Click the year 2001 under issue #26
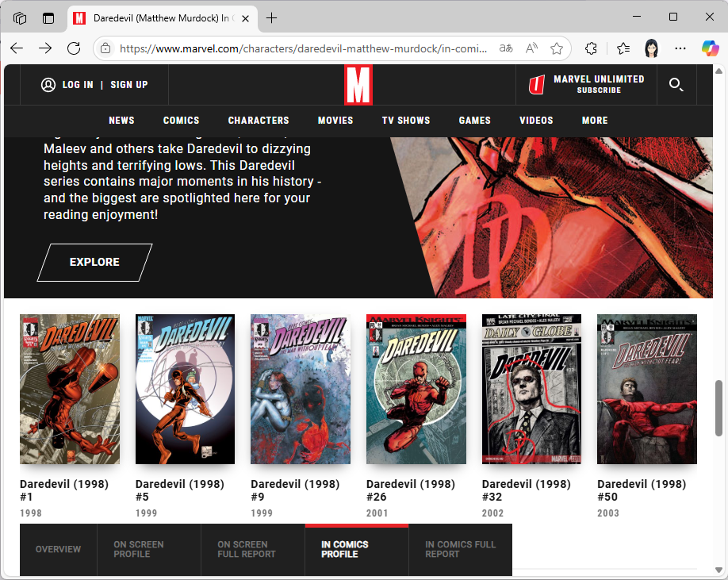This screenshot has height=580, width=728. click(x=377, y=513)
